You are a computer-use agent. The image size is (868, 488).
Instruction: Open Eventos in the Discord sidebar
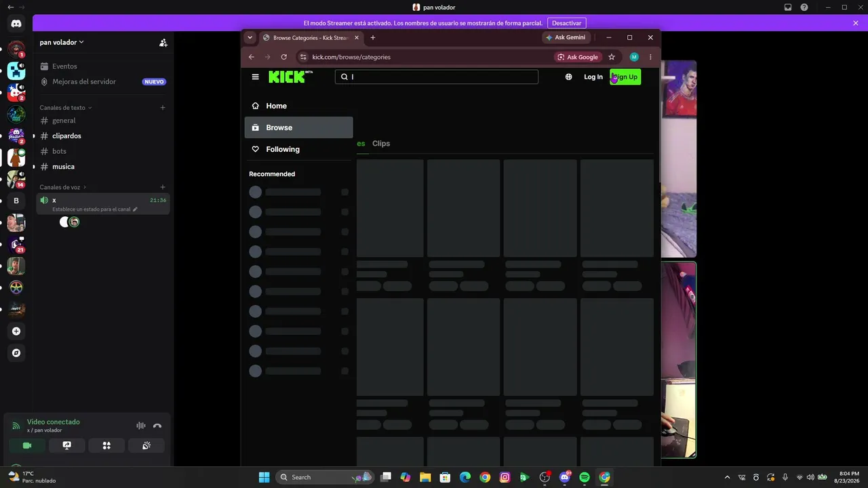tap(103, 66)
